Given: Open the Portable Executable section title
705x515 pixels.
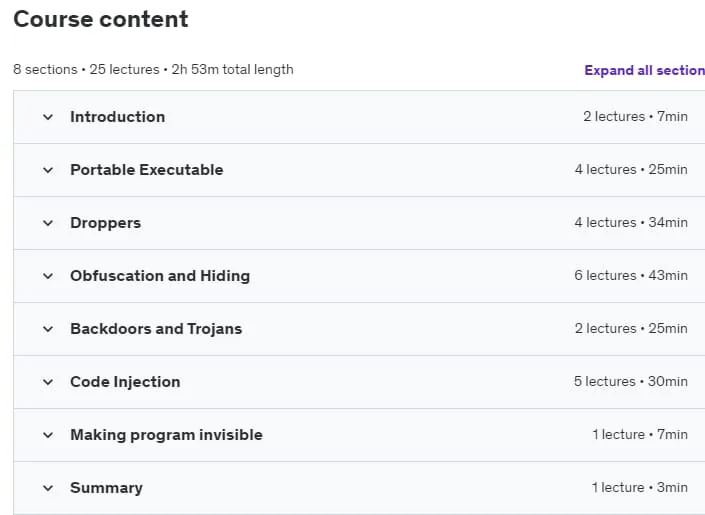Looking at the screenshot, I should coord(147,170).
